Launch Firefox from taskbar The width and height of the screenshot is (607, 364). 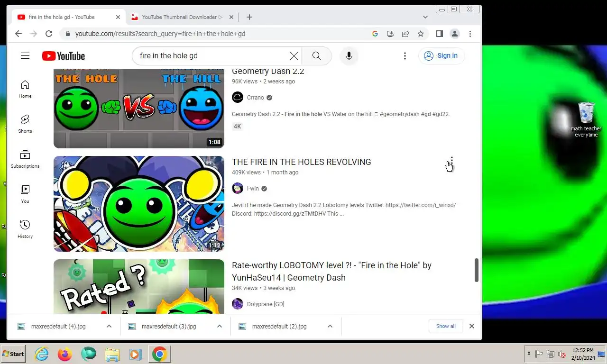[x=65, y=354]
